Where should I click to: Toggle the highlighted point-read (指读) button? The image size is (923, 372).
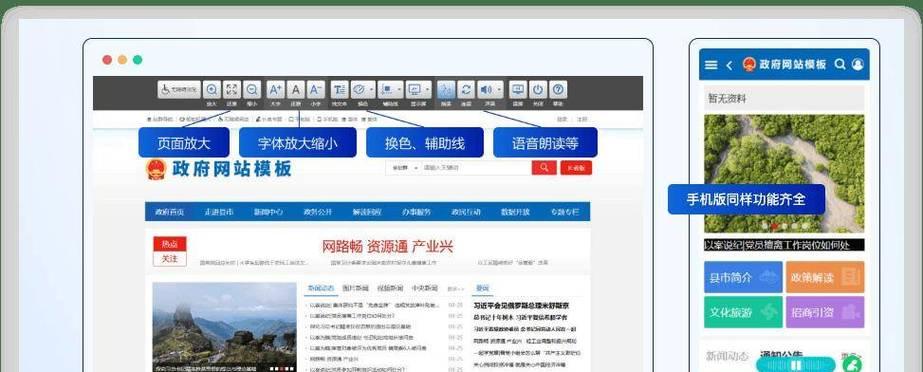446,89
